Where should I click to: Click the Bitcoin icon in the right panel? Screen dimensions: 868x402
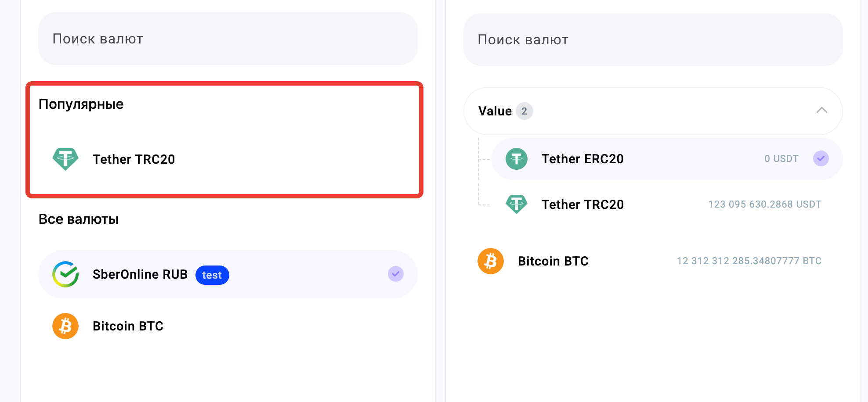pyautogui.click(x=491, y=261)
